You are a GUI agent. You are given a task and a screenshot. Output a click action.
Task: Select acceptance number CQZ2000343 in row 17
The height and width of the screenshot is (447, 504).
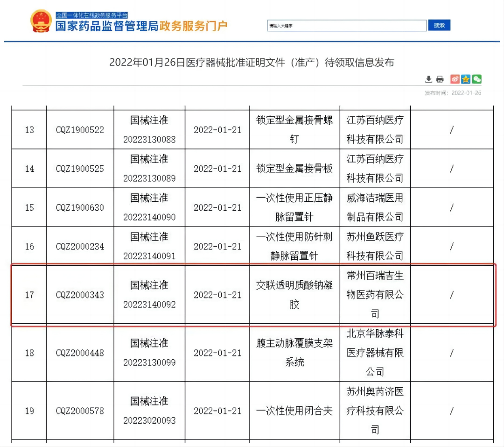(80, 295)
